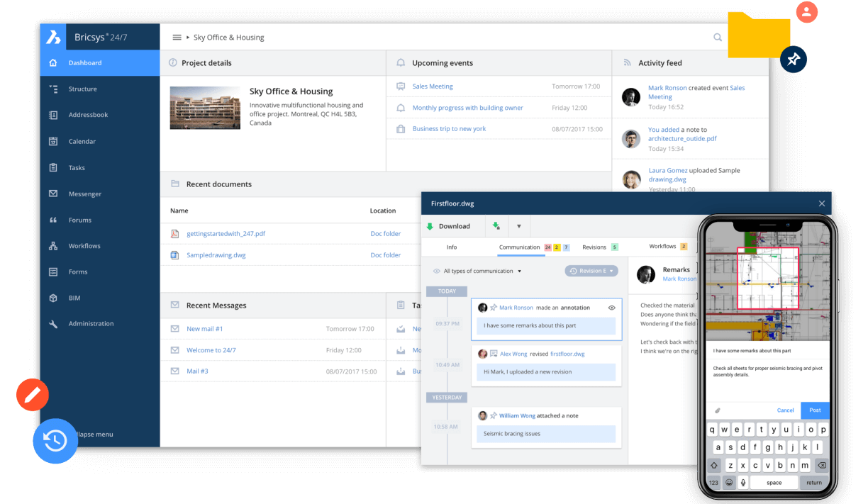Tap the microphone key on phone keyboard
Screen dimensions: 868x504
point(743,482)
